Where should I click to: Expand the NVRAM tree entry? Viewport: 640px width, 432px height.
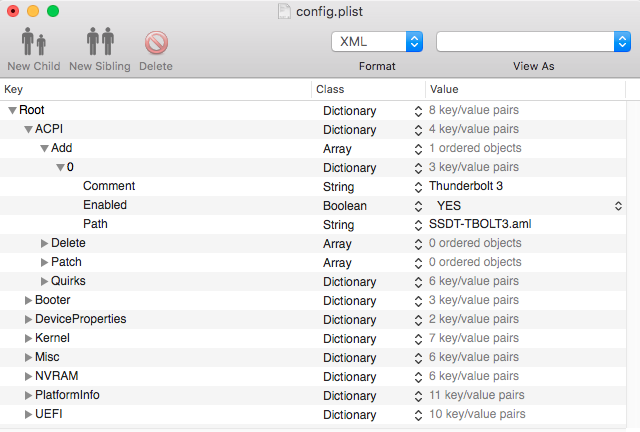click(x=28, y=376)
